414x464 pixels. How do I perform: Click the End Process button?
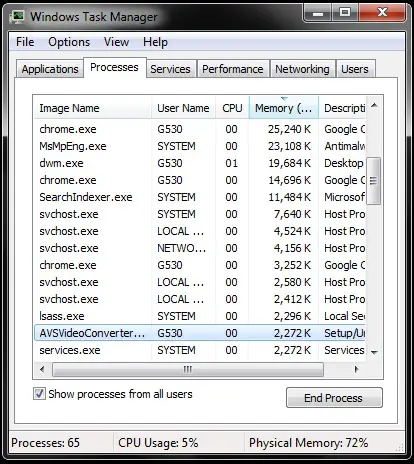pos(334,397)
